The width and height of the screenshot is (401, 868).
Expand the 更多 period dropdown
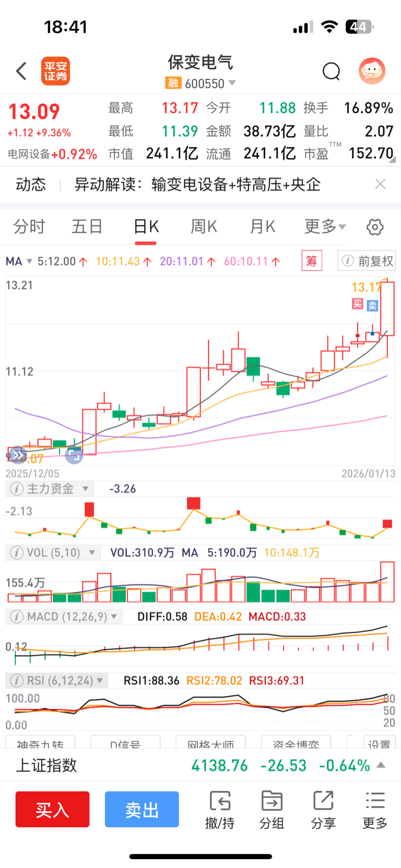(325, 227)
